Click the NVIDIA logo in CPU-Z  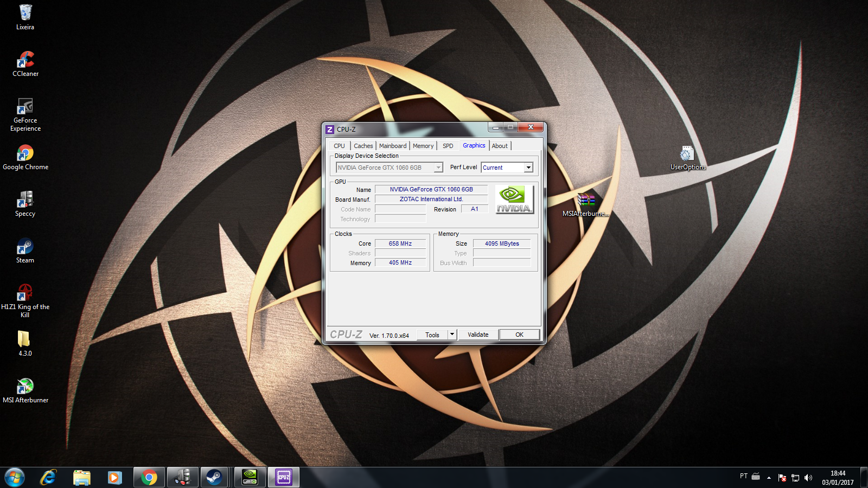pyautogui.click(x=514, y=200)
